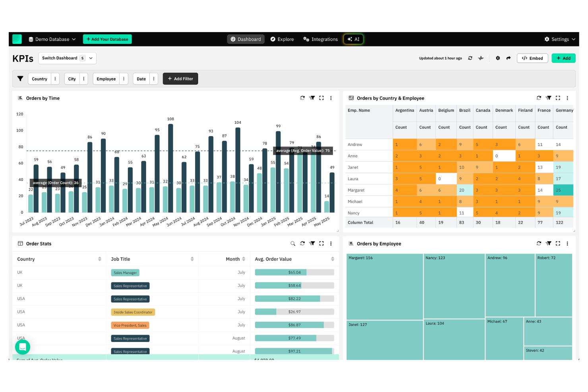Viewport: 588px width, 392px height.
Task: Open the three-dot menu on Orders by Time
Action: click(x=331, y=98)
